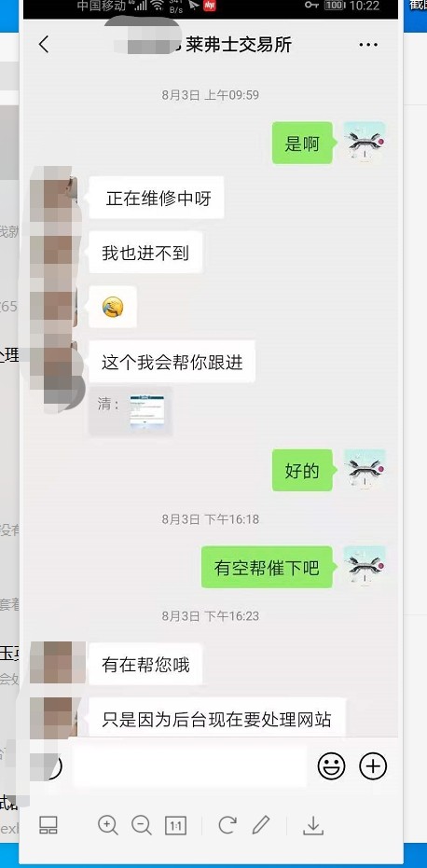Image resolution: width=427 pixels, height=868 pixels.
Task: Download the image with the download icon
Action: (313, 825)
